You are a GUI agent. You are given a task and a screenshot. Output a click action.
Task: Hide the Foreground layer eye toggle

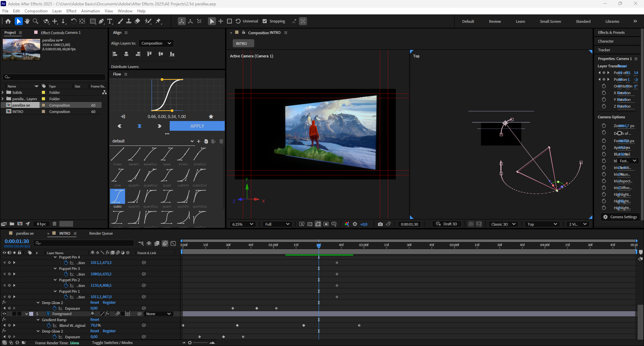(4, 314)
